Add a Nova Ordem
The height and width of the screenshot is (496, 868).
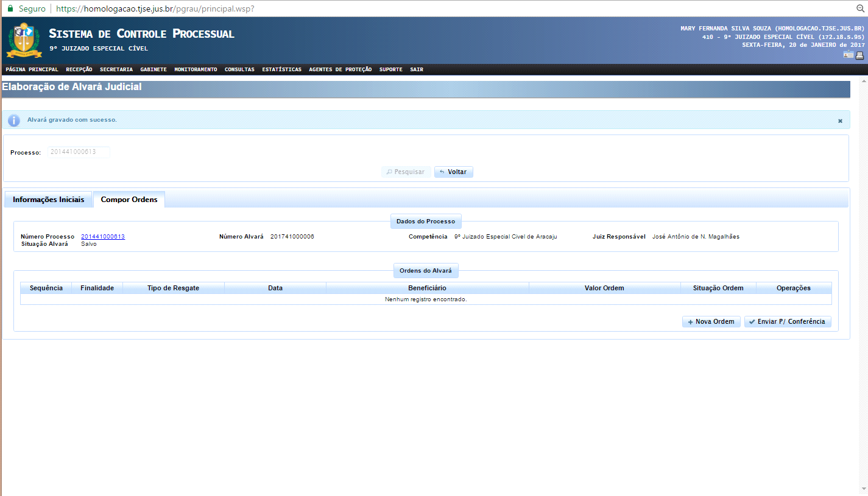pyautogui.click(x=711, y=321)
